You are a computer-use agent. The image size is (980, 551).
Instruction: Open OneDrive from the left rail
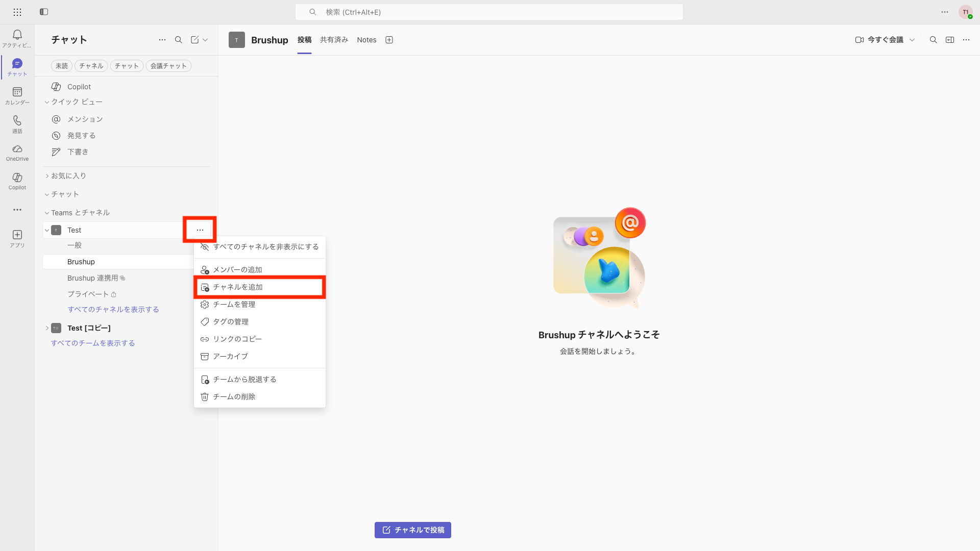tap(17, 153)
